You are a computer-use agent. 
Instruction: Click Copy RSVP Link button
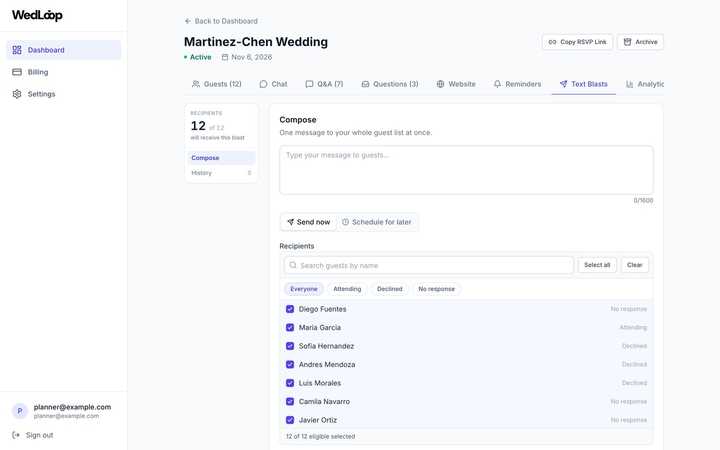(577, 42)
